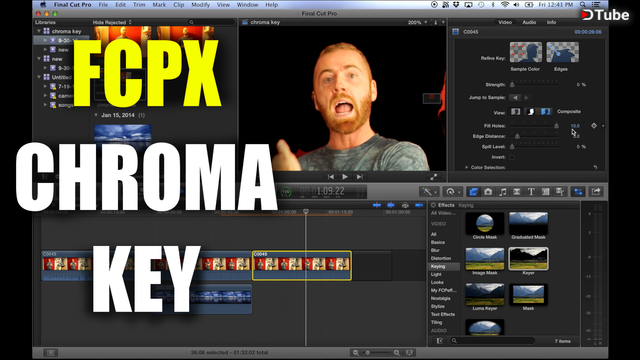Collapse the chroma key library
Screen dimensions: 640x360
click(x=39, y=31)
